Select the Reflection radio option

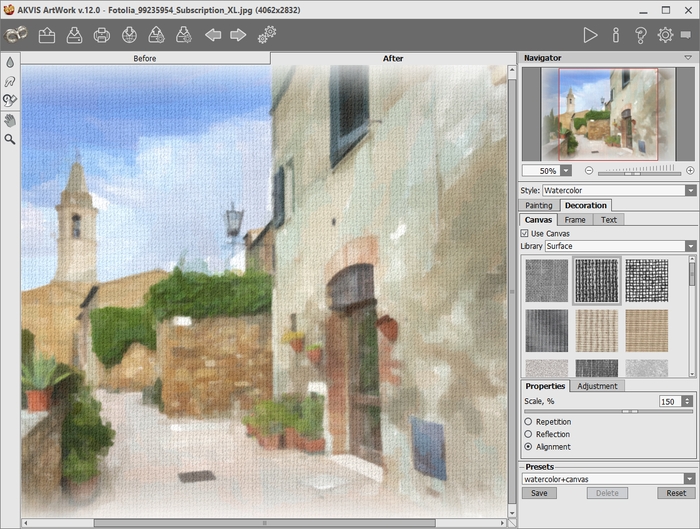click(528, 434)
